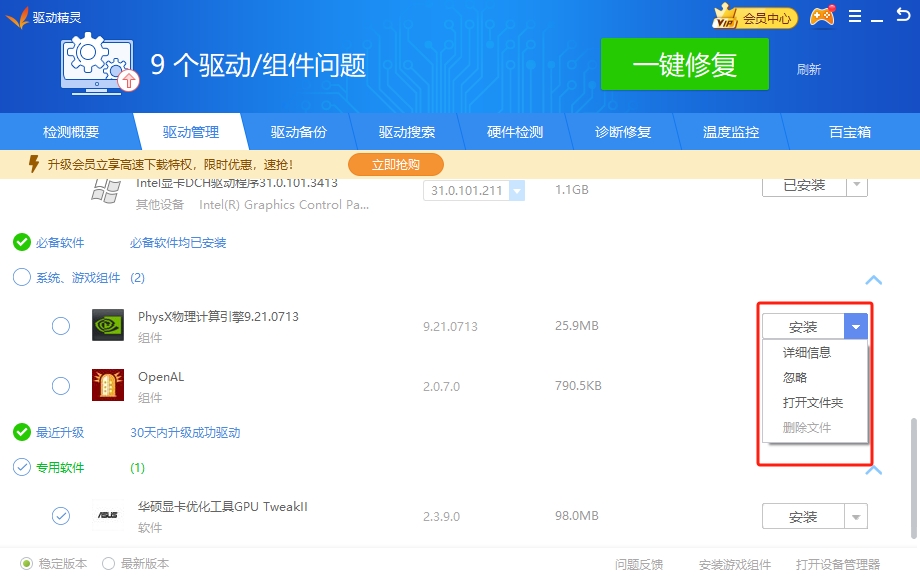This screenshot has width=920, height=580.
Task: Switch to the 百宝箱 tab
Action: pos(850,132)
